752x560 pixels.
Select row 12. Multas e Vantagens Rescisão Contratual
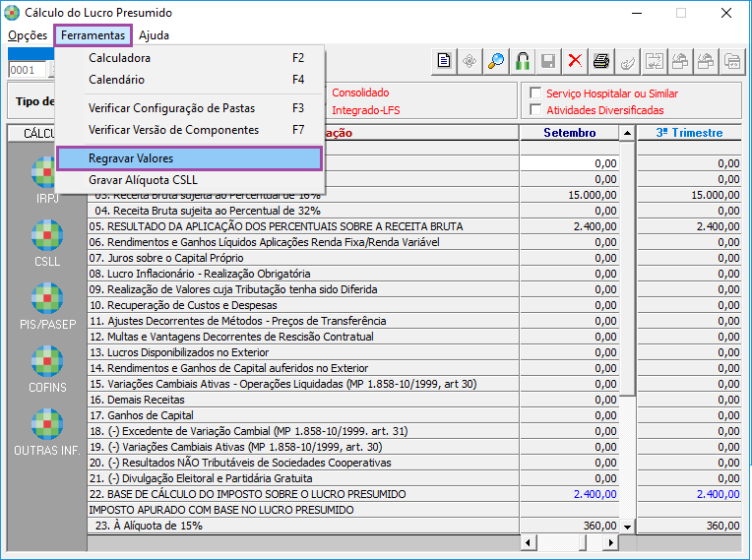[x=303, y=337]
